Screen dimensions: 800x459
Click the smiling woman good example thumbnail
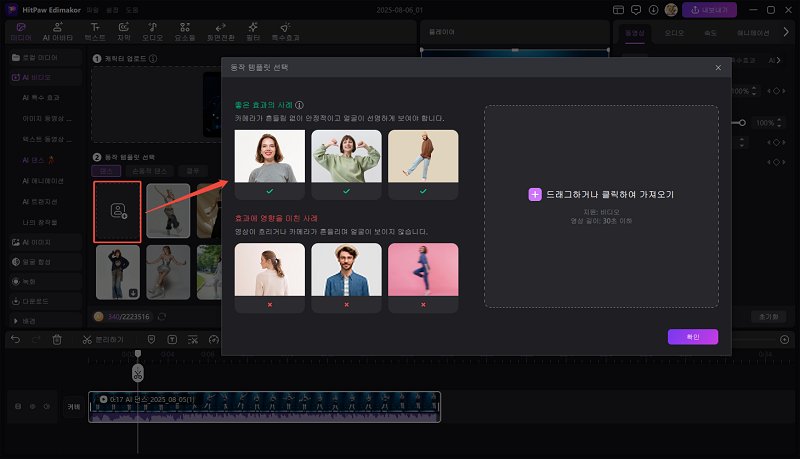click(x=270, y=156)
